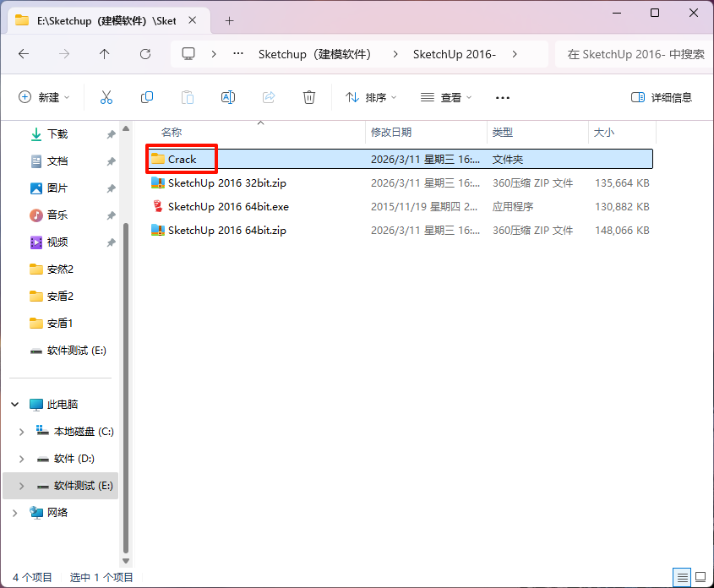Click the Paste clipboard icon
The image size is (714, 588).
(187, 97)
